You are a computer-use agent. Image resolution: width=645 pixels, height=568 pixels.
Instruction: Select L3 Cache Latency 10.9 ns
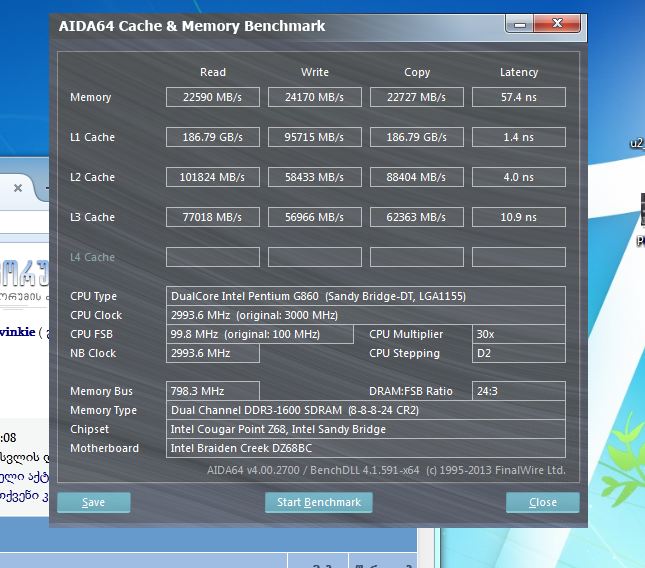[x=519, y=217]
